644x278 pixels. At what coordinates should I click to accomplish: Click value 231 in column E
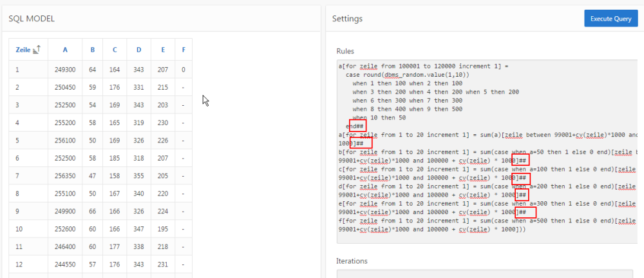[x=163, y=264]
